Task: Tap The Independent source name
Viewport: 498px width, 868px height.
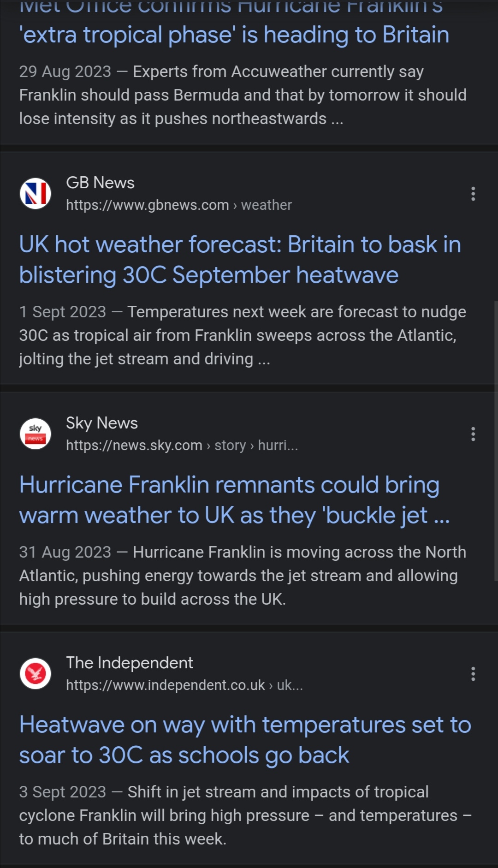Action: pyautogui.click(x=130, y=663)
